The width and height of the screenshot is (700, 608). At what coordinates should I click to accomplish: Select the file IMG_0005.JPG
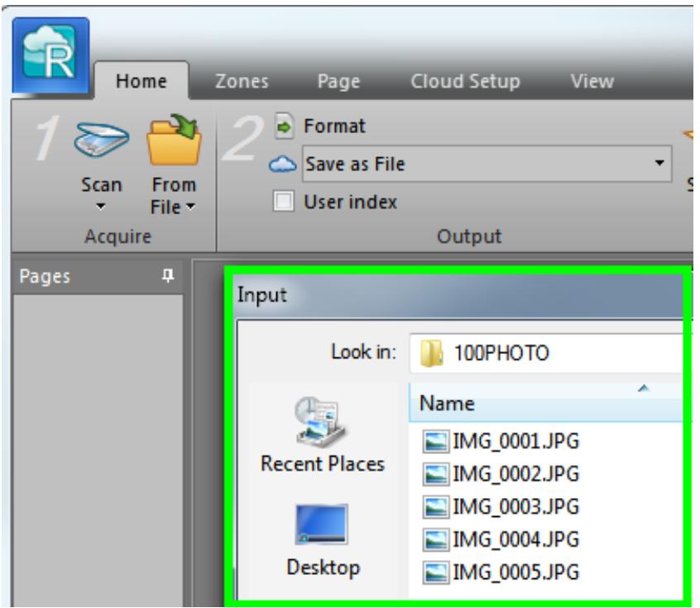pyautogui.click(x=501, y=572)
